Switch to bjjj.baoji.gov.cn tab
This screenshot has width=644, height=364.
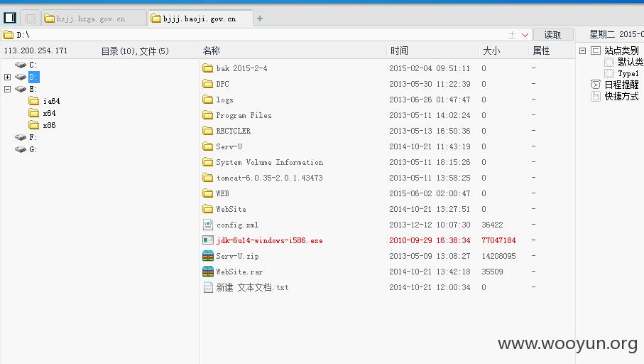pos(200,18)
